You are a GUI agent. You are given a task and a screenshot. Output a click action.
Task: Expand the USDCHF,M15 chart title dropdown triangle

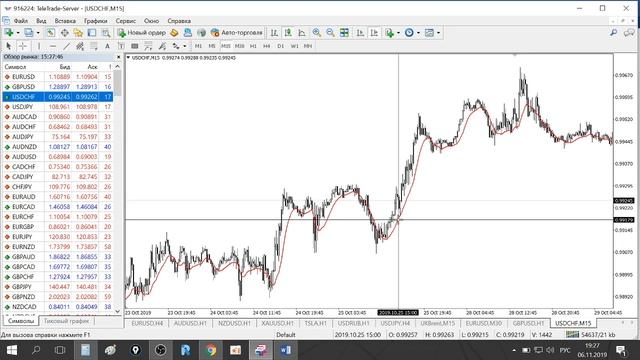tap(129, 58)
